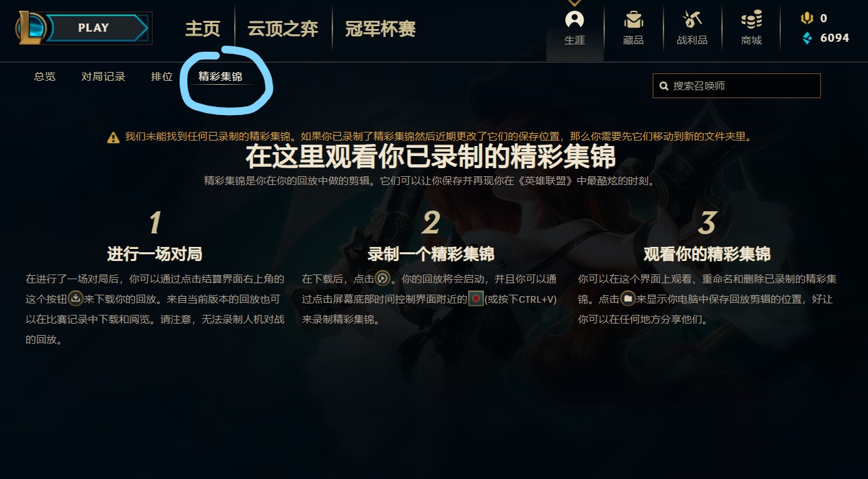Viewport: 868px width, 479px height.
Task: Click the Blue Essence currency icon
Action: click(807, 38)
